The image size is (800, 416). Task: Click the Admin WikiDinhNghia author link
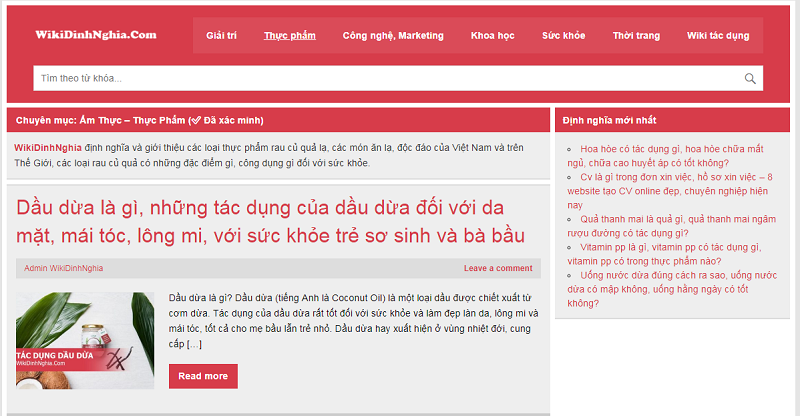pyautogui.click(x=63, y=268)
